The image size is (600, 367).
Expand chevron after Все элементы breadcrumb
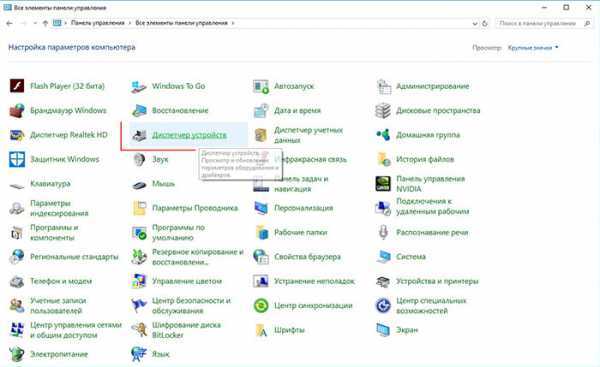233,23
